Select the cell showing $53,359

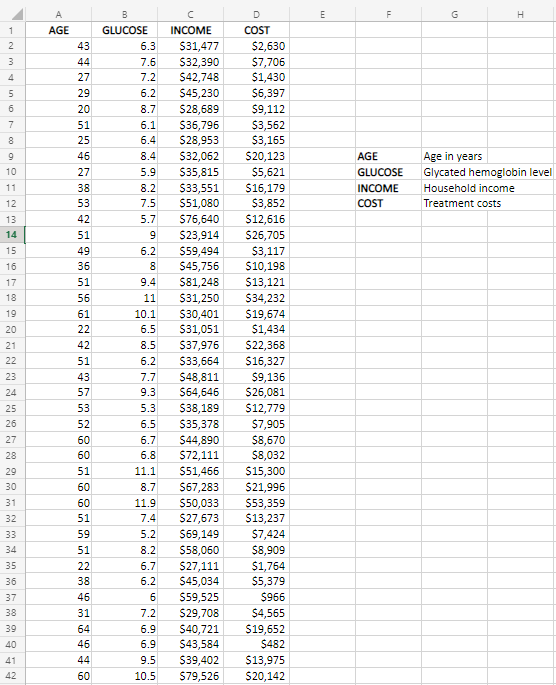[x=256, y=502]
